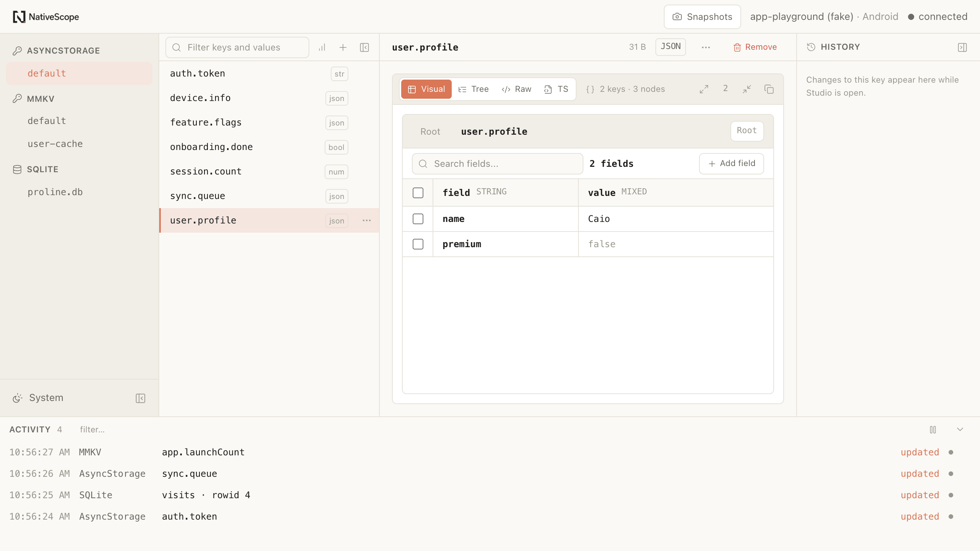Switch to the Tree view tab

[474, 89]
